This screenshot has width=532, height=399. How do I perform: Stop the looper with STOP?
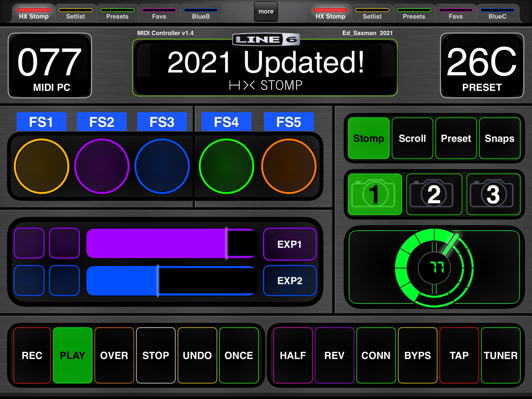[156, 355]
